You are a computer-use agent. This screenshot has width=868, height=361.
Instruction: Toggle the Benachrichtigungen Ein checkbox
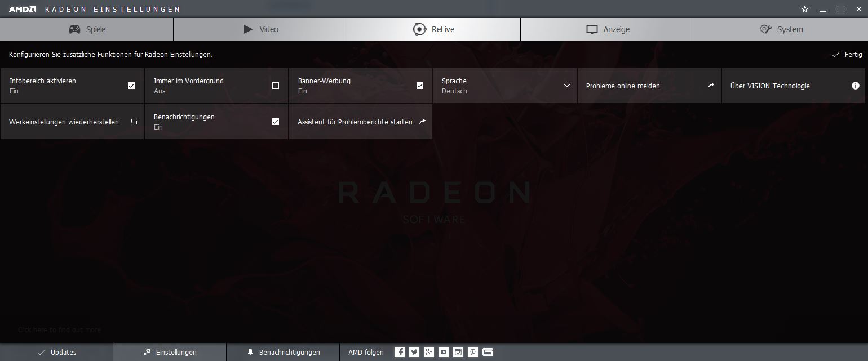tap(276, 122)
